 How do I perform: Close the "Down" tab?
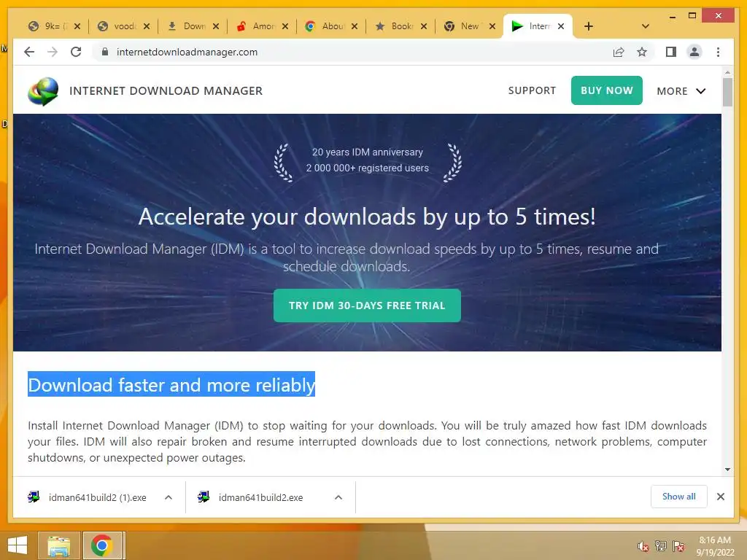coord(216,26)
